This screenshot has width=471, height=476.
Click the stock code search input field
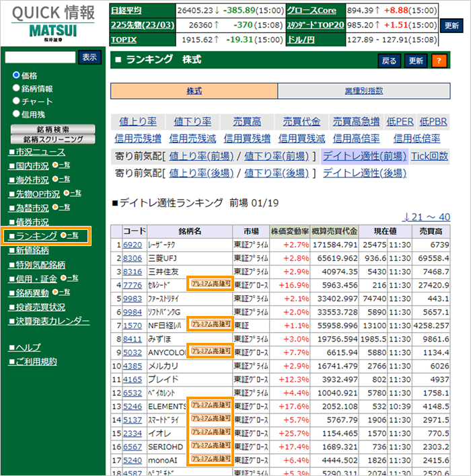coord(40,57)
